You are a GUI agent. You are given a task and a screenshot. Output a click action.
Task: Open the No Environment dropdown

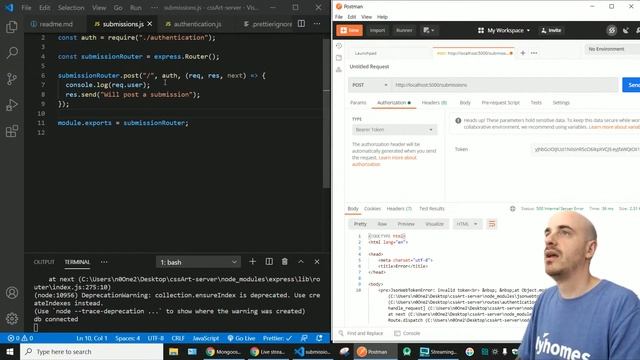(x=612, y=49)
